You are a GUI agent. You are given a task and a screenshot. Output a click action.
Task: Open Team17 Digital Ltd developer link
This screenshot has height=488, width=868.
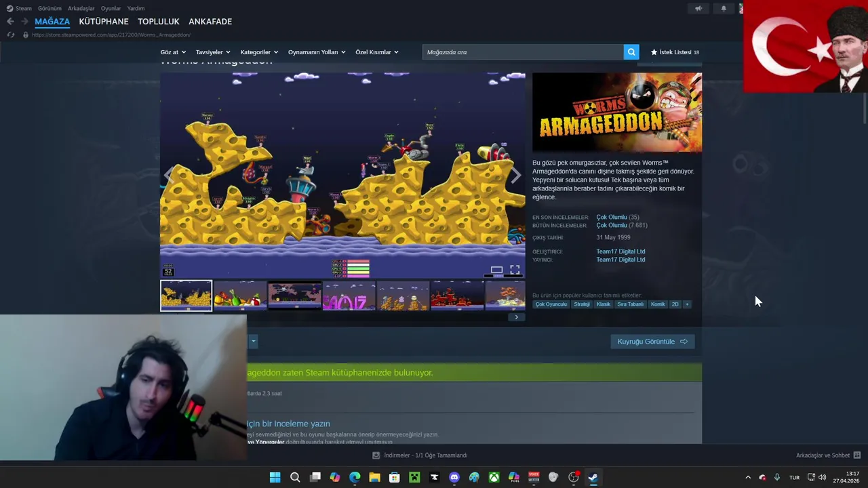pos(620,251)
